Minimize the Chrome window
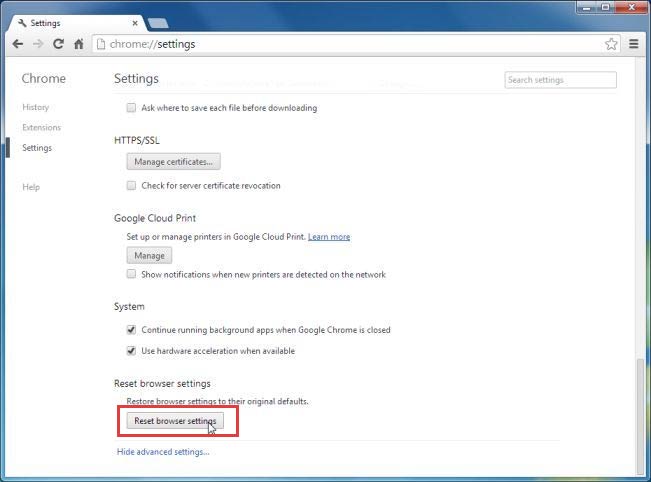 587,7
